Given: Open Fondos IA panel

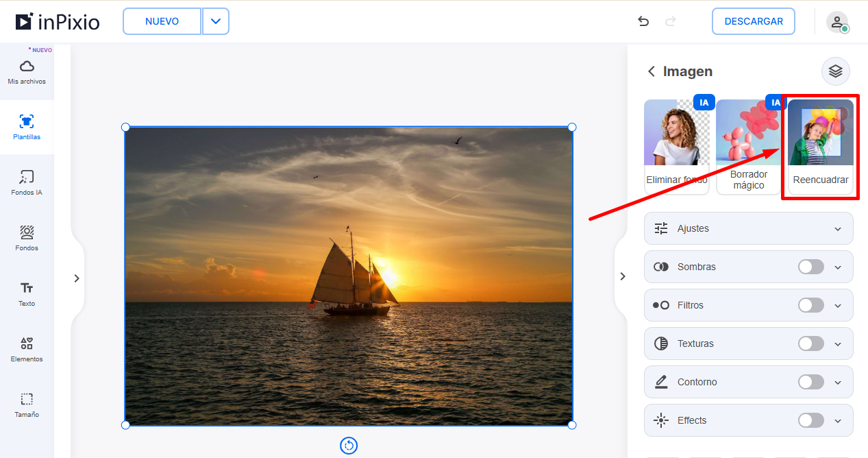Looking at the screenshot, I should [27, 177].
